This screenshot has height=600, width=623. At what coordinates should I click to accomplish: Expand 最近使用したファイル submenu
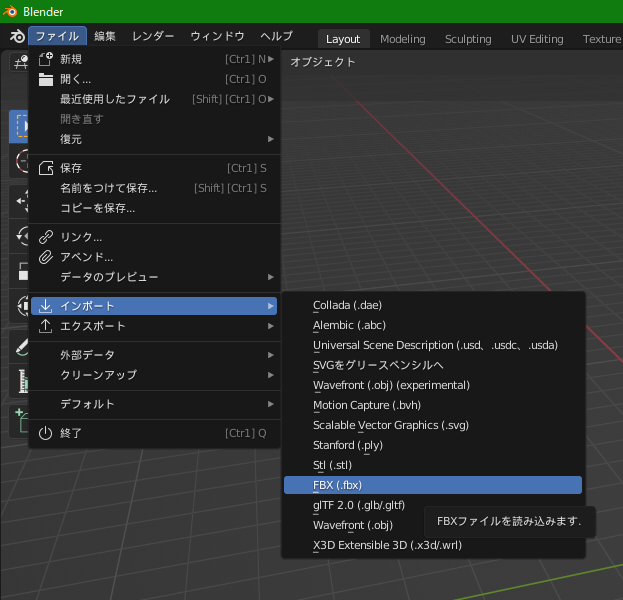154,99
